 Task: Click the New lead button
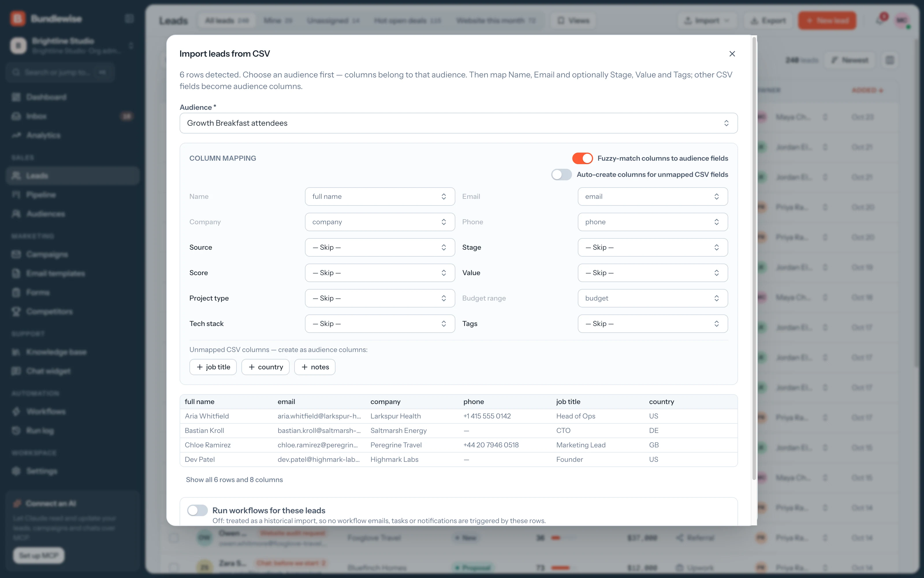click(827, 21)
